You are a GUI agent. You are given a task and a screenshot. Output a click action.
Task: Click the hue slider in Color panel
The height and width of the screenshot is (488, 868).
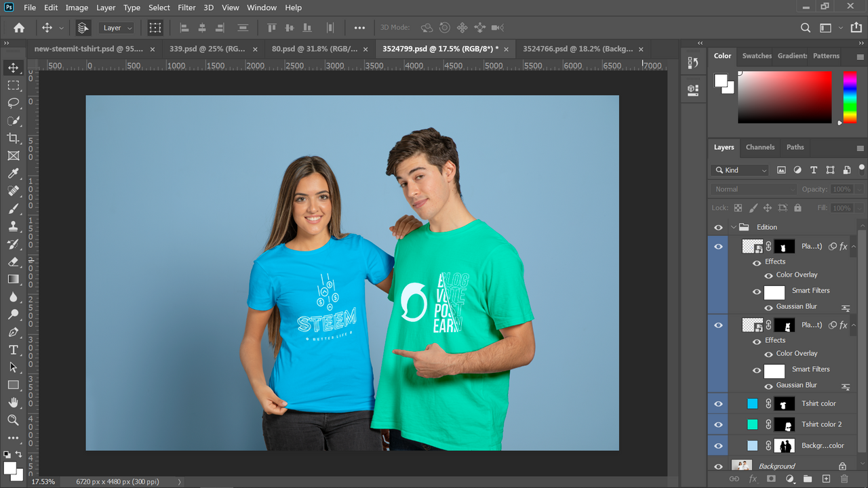[850, 98]
